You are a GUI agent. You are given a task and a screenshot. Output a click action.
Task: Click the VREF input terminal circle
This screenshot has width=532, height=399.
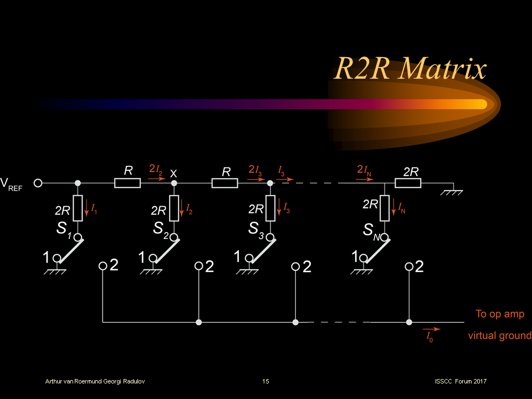click(x=37, y=182)
